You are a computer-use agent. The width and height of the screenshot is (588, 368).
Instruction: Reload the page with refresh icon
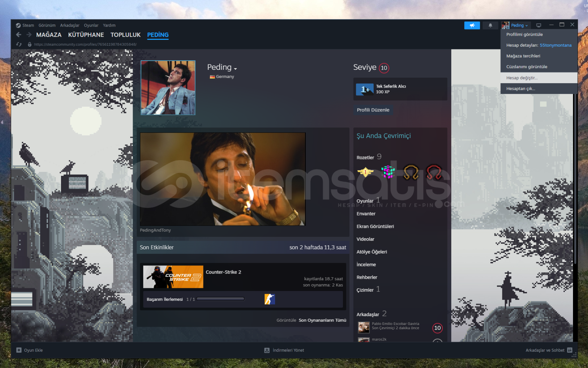[x=19, y=44]
